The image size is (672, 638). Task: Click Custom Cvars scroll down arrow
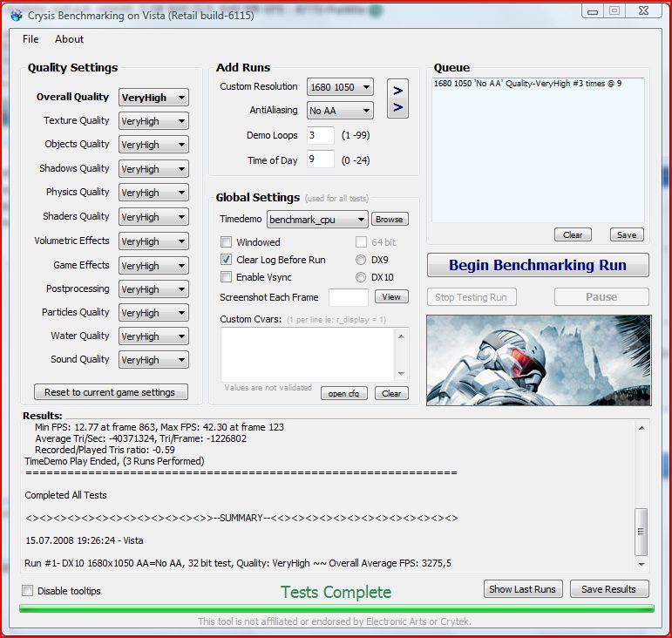(x=401, y=374)
